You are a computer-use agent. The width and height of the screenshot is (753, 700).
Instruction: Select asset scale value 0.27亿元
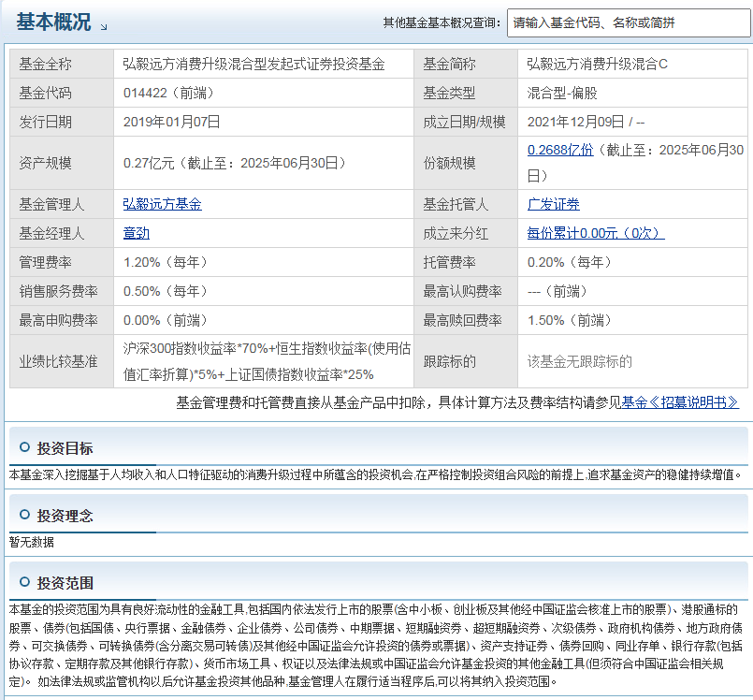[x=149, y=163]
